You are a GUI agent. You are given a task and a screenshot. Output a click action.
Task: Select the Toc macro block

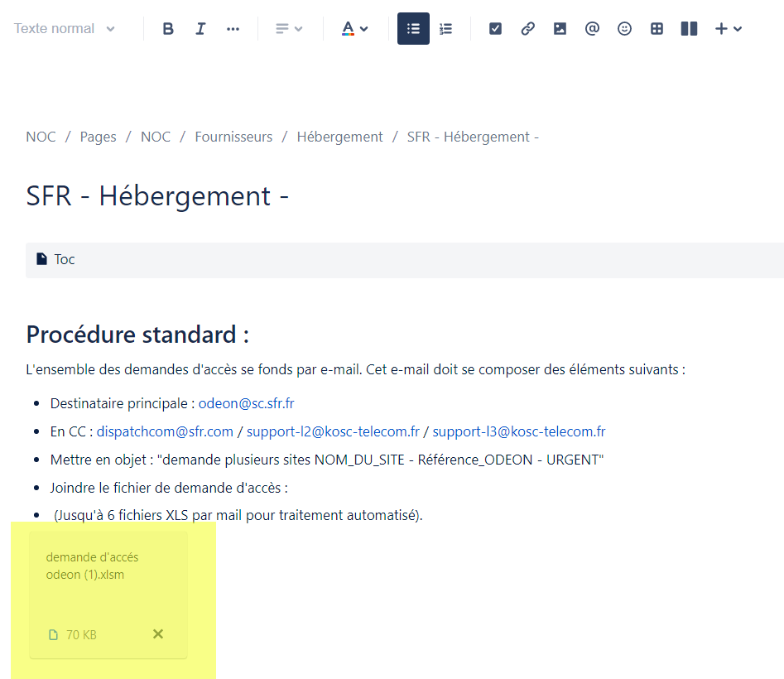tap(405, 260)
